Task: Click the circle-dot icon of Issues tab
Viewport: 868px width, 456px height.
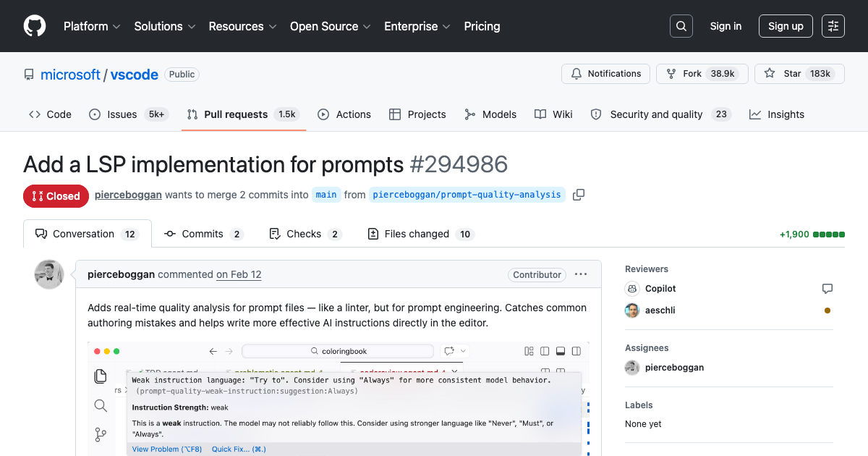Action: [95, 114]
